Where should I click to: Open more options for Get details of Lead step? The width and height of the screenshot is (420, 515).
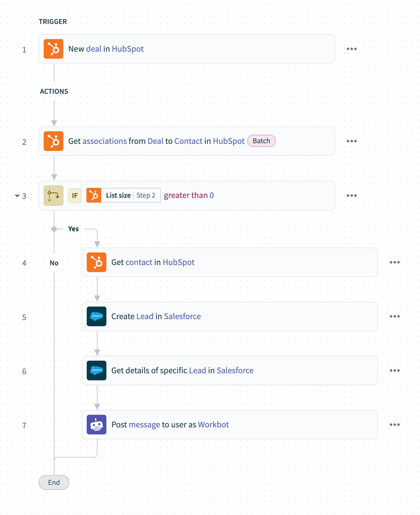point(395,370)
